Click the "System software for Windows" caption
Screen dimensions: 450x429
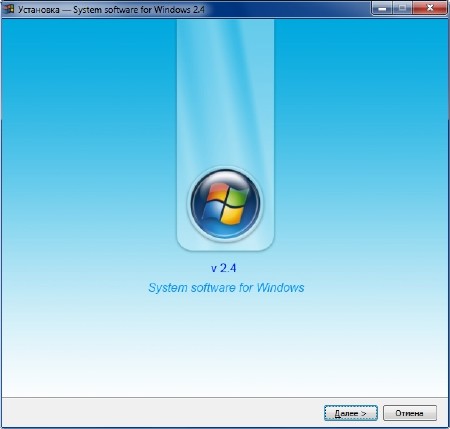pyautogui.click(x=226, y=288)
